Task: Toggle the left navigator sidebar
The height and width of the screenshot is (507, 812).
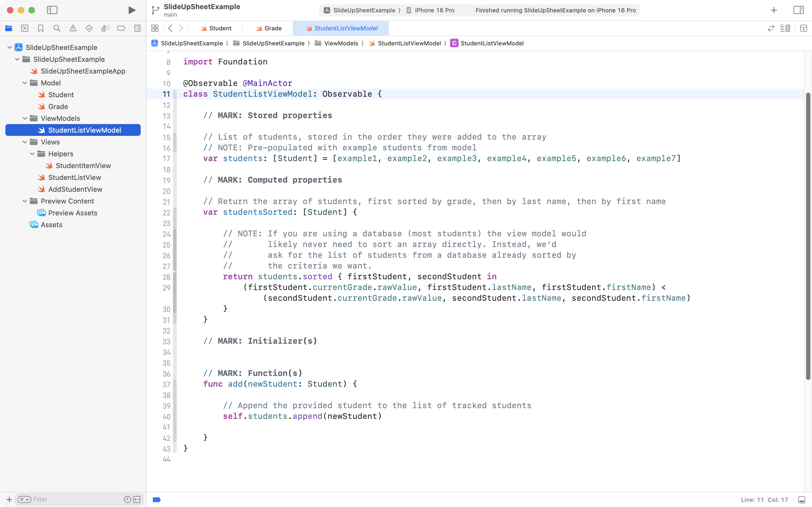Action: 52,10
